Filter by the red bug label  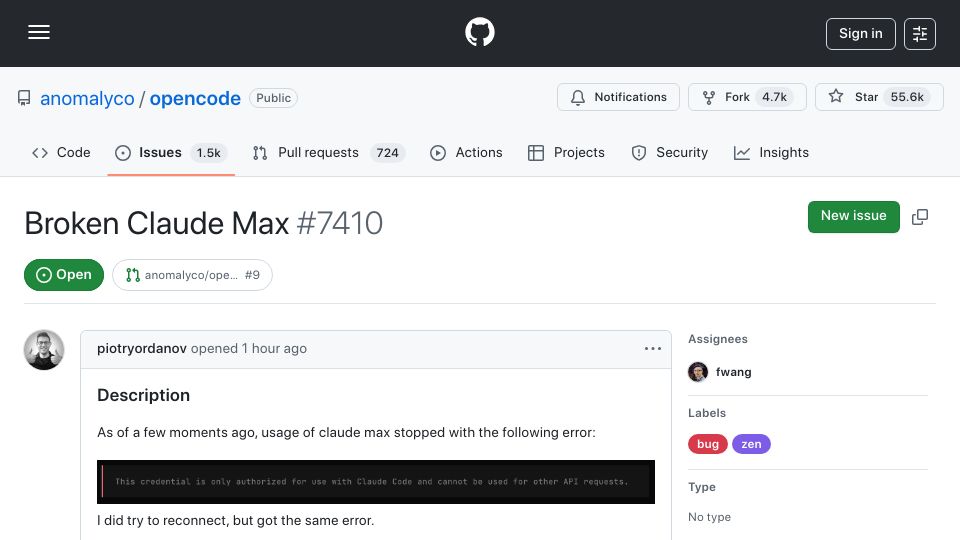click(708, 444)
